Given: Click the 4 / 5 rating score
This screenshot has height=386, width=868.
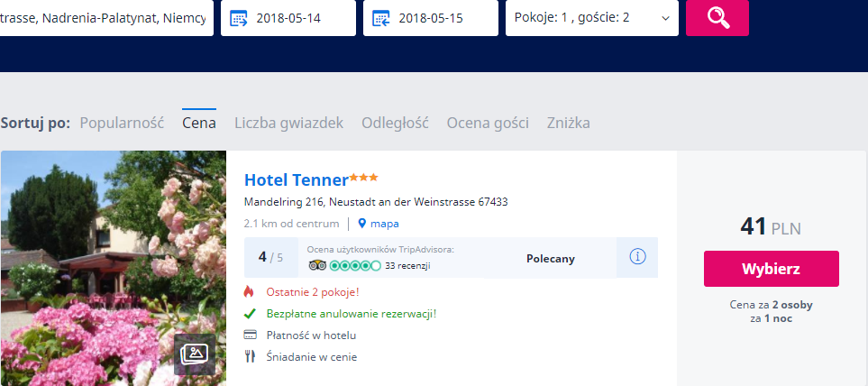Looking at the screenshot, I should click(270, 257).
